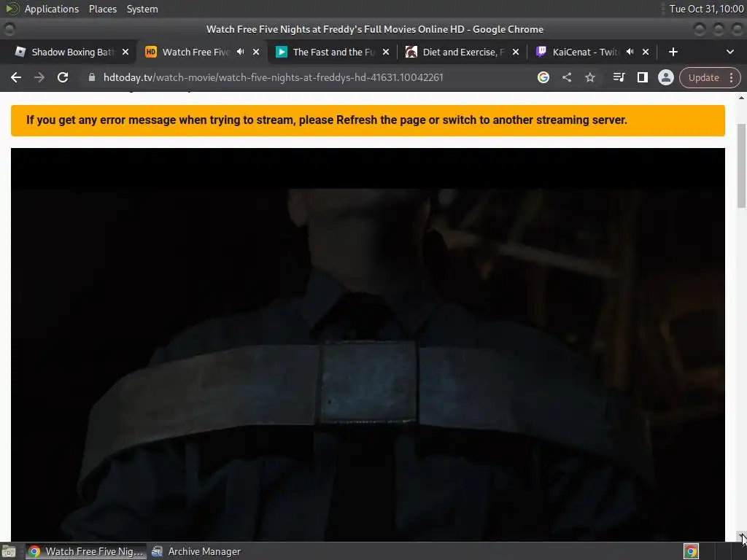Click the Applications menu logo icon
The width and height of the screenshot is (747, 560).
tap(12, 9)
